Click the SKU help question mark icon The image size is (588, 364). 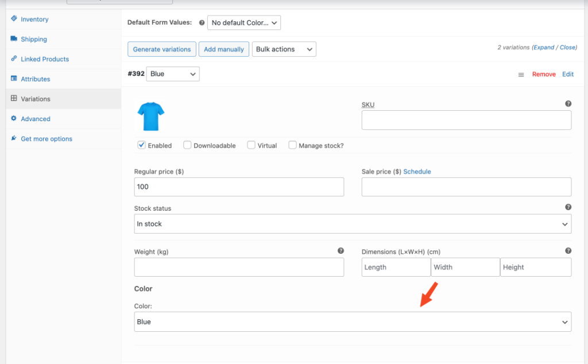coord(568,103)
